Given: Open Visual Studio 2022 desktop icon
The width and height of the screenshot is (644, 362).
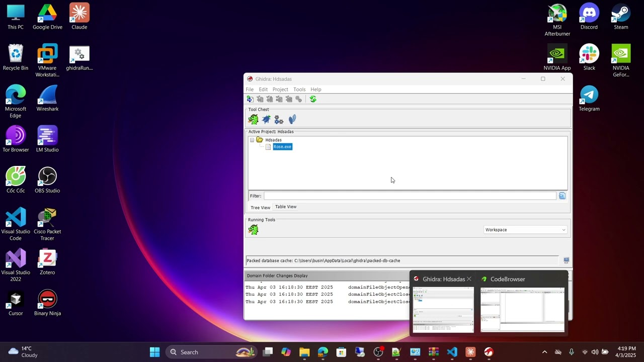Looking at the screenshot, I should (16, 265).
